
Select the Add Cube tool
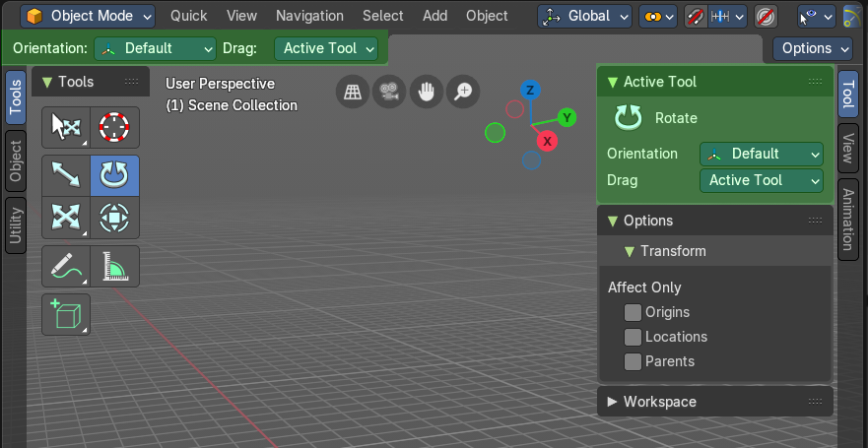pyautogui.click(x=66, y=315)
